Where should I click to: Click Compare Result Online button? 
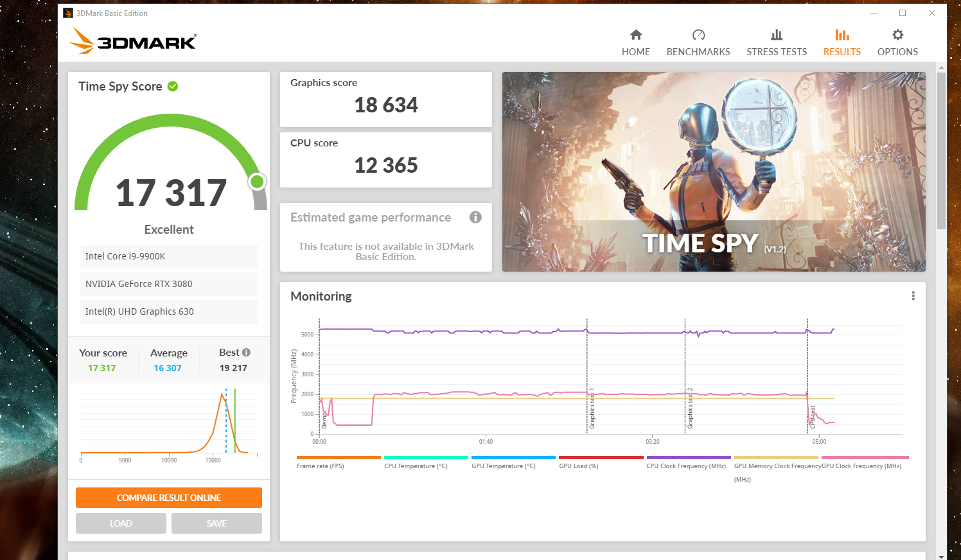(169, 498)
